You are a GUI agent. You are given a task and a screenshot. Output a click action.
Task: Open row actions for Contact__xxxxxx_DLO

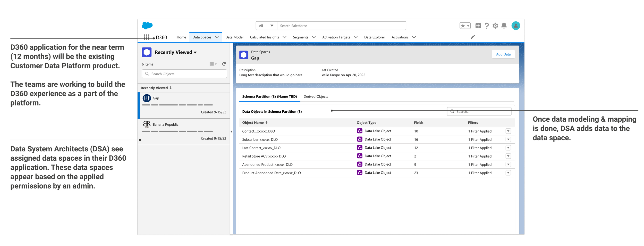(508, 131)
